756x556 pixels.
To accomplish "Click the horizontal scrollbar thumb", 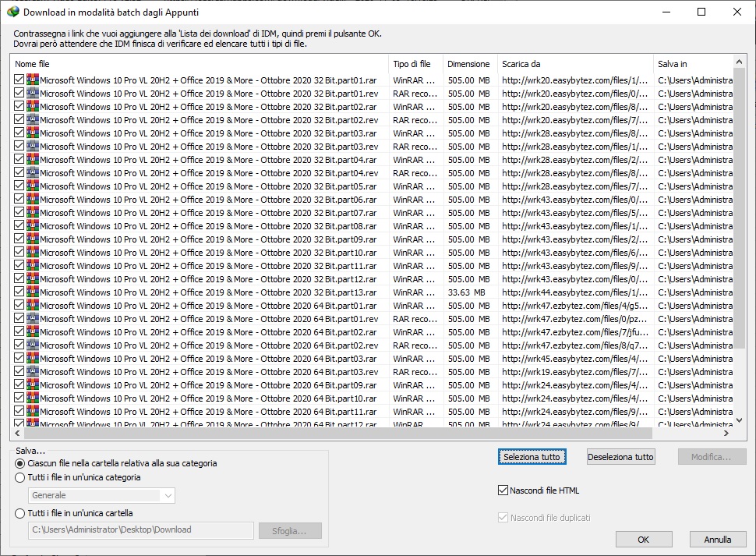I will click(x=337, y=434).
